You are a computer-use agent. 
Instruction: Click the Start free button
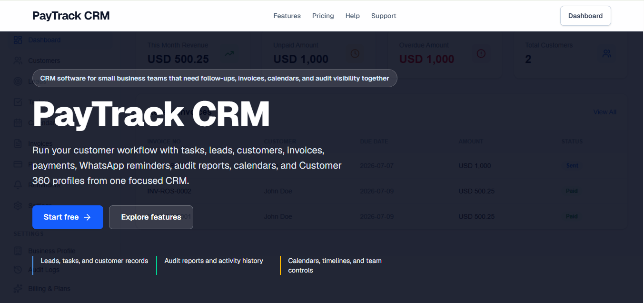click(x=68, y=217)
